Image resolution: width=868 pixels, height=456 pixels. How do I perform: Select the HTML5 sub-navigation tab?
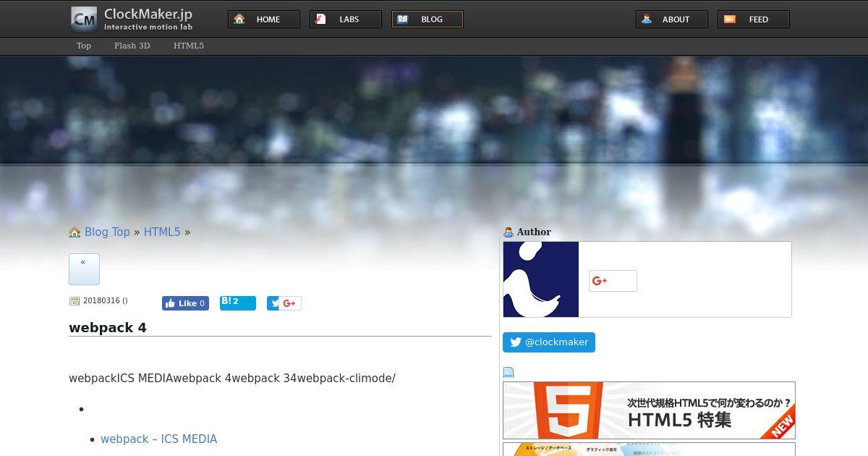point(189,46)
